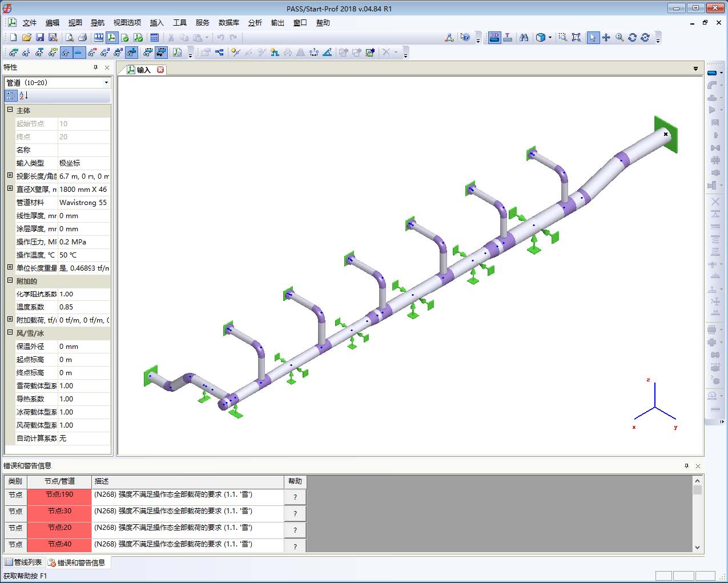Toggle the 3D view mode button
The height and width of the screenshot is (583, 728).
pyautogui.click(x=494, y=38)
